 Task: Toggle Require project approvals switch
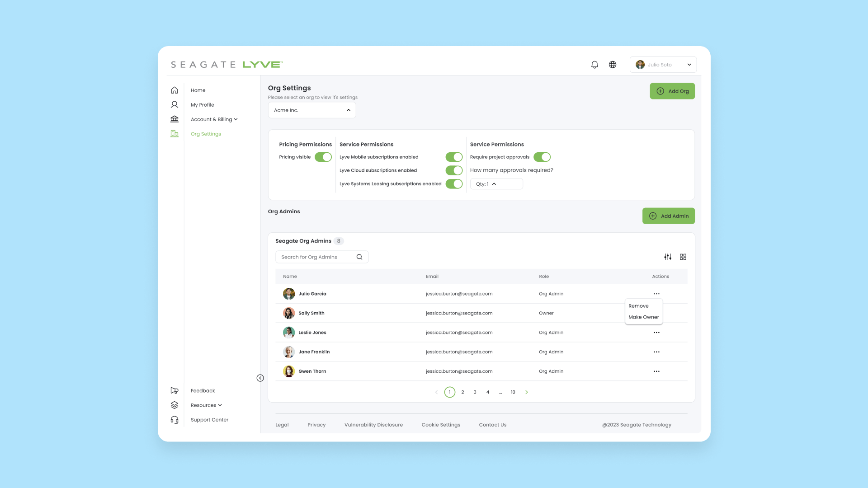(542, 157)
